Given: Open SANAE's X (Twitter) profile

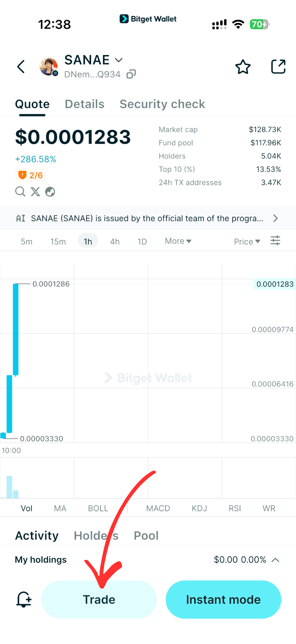Looking at the screenshot, I should tap(35, 192).
